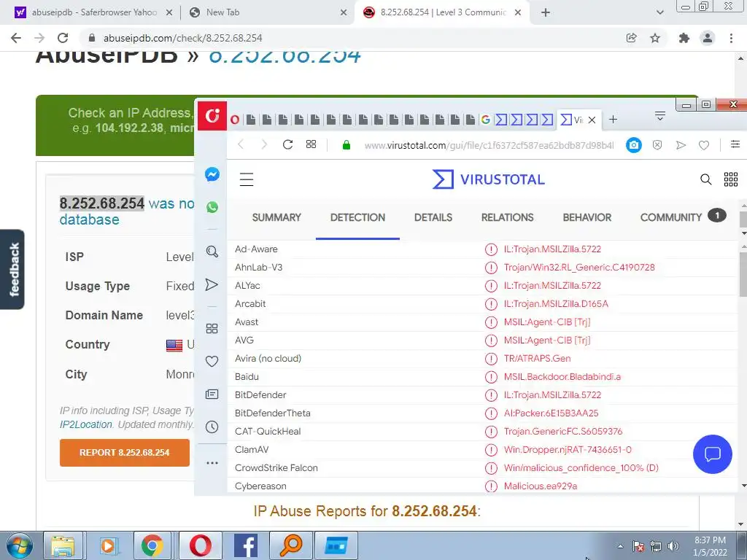Image resolution: width=747 pixels, height=560 pixels.
Task: Go back in Chrome
Action: [16, 38]
